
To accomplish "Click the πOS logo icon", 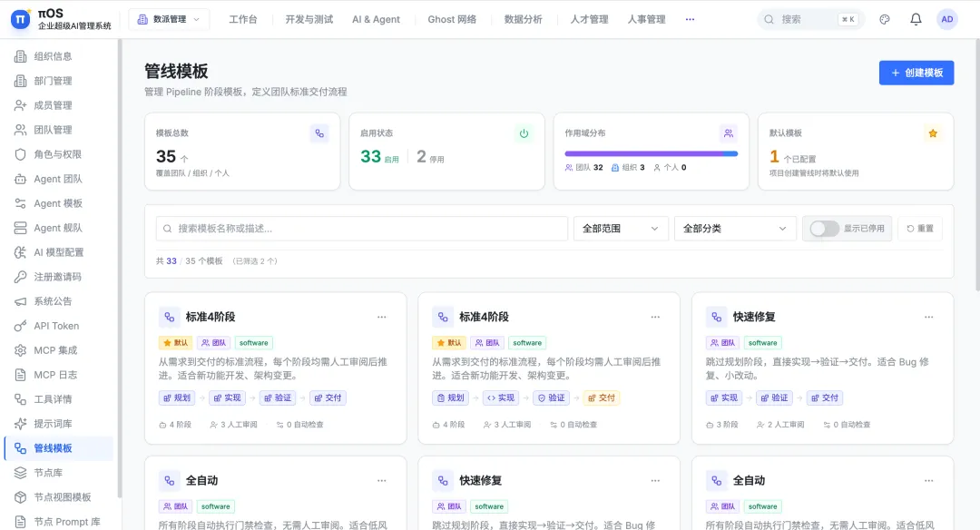I will [21, 19].
